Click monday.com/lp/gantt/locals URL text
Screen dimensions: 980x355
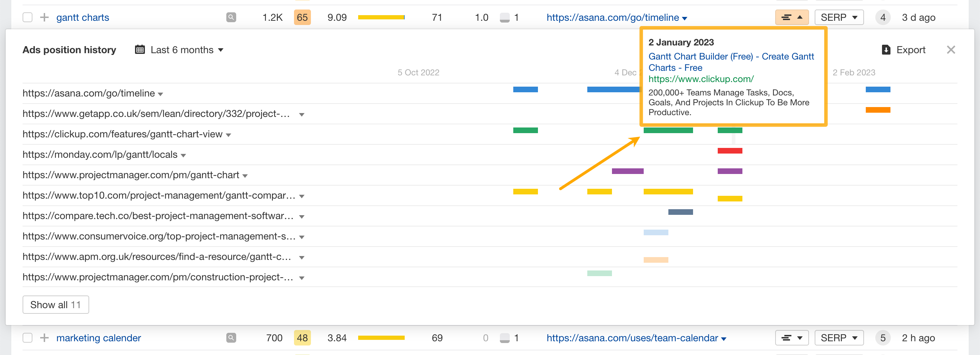(x=100, y=154)
